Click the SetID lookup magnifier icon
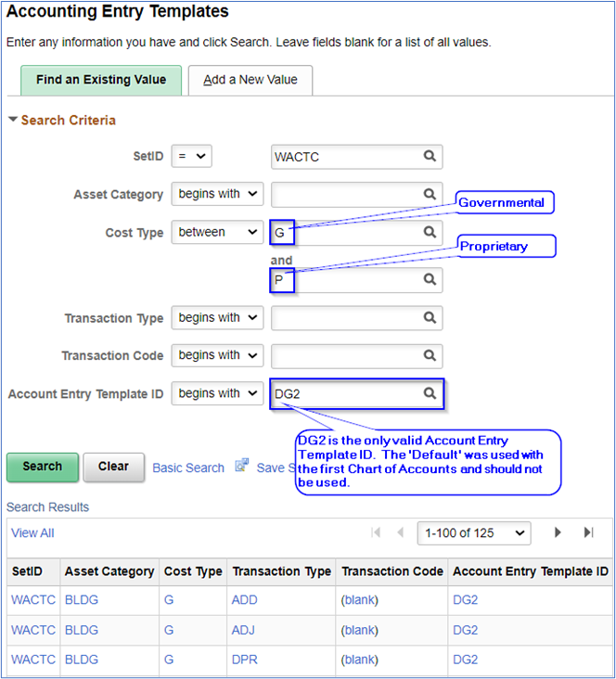This screenshot has height=679, width=616. point(430,157)
